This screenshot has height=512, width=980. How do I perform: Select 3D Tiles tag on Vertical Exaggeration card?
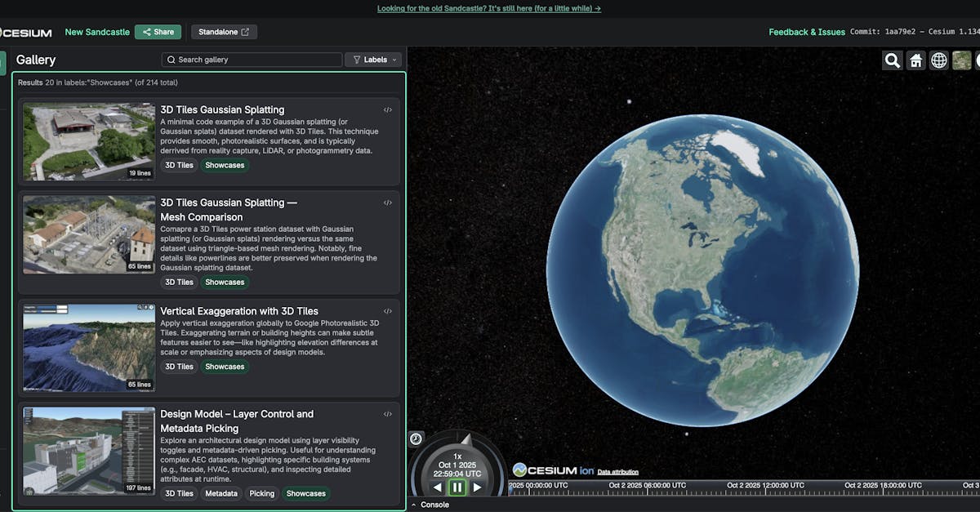(179, 367)
